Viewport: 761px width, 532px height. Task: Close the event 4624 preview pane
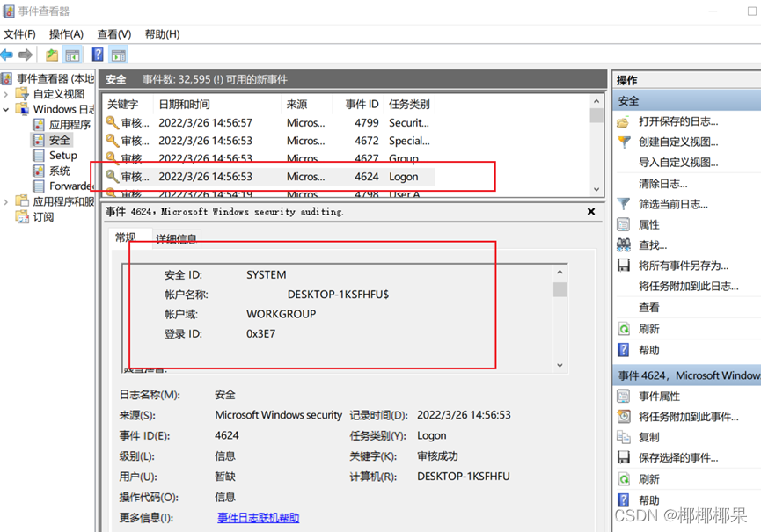[590, 211]
